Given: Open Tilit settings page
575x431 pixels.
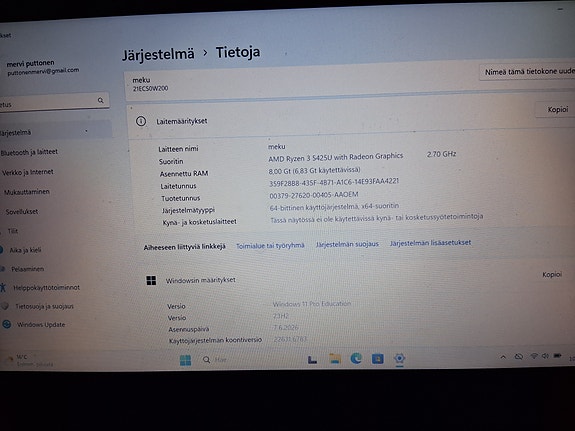Looking at the screenshot, I should click(x=13, y=231).
